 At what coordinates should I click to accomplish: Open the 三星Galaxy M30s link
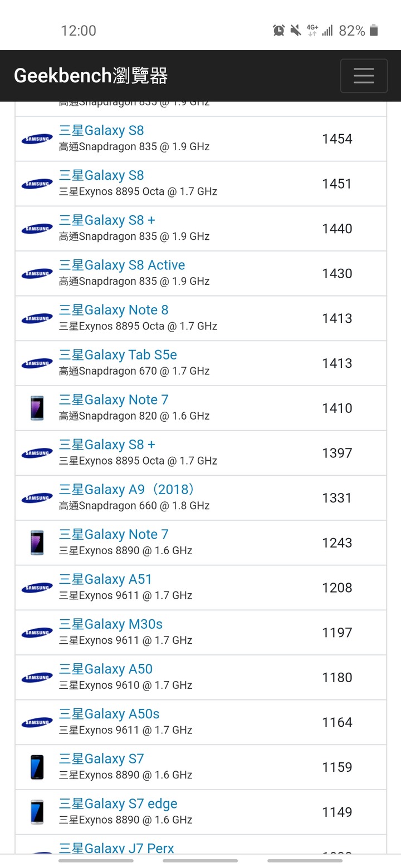[111, 624]
